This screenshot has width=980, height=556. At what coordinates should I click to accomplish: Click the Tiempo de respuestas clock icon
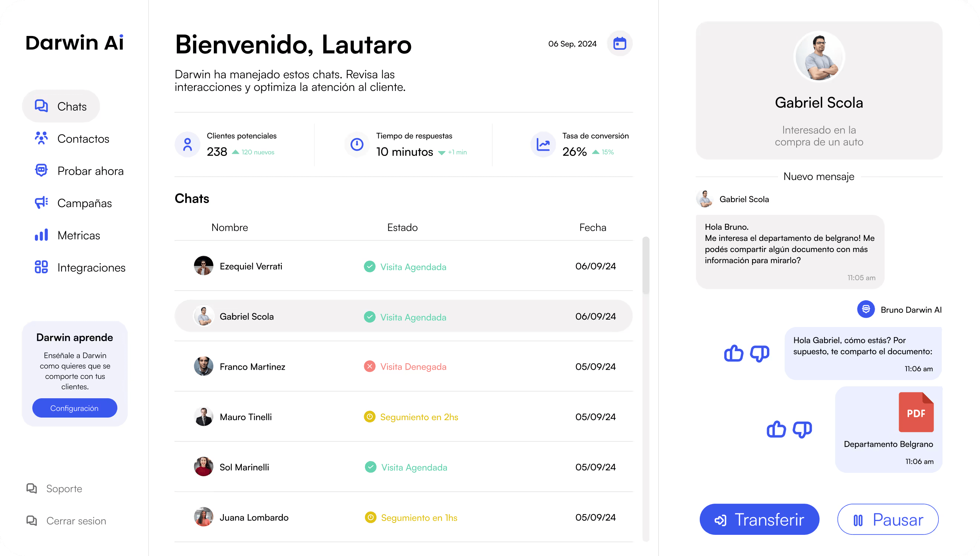click(x=357, y=144)
